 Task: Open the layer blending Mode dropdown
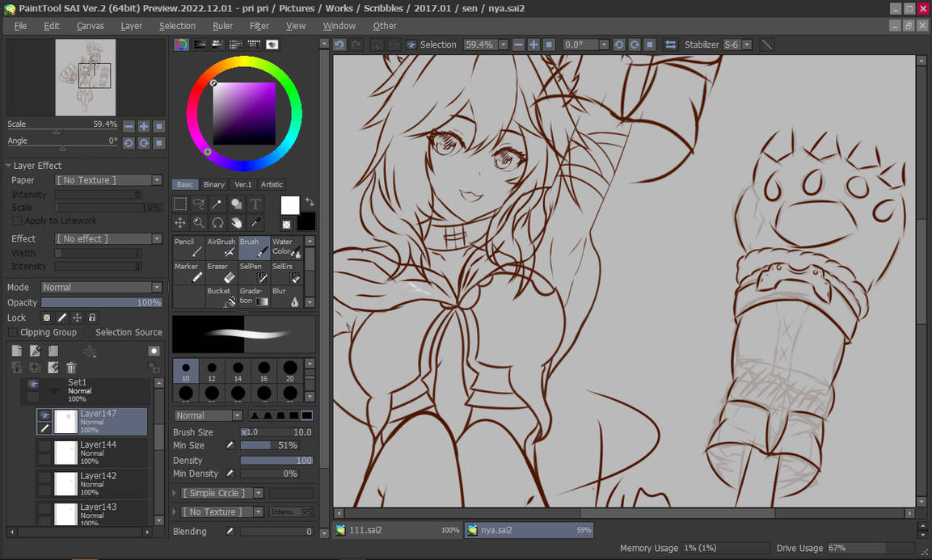pyautogui.click(x=101, y=288)
